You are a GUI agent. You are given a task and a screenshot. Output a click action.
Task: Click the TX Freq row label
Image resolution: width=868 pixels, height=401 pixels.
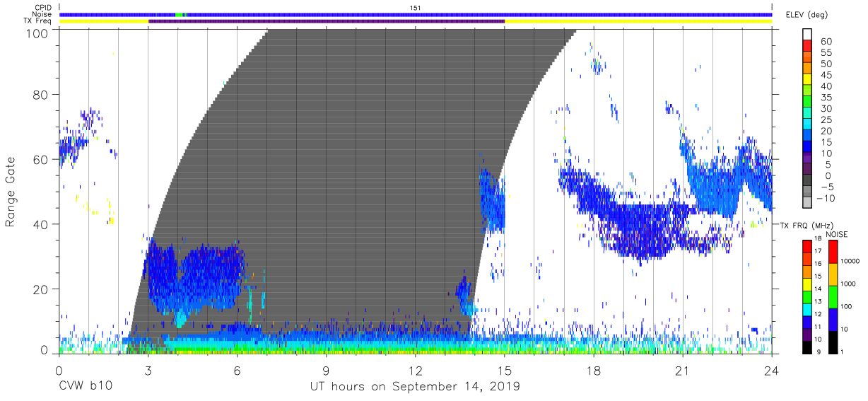(38, 21)
